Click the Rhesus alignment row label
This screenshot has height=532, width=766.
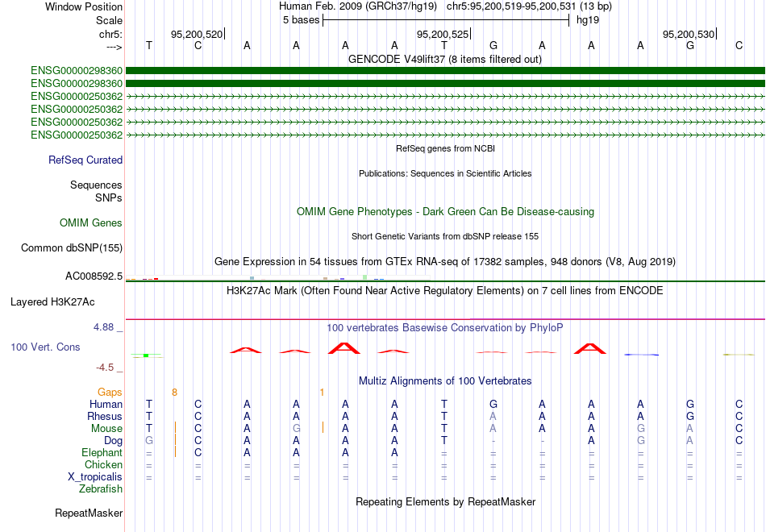point(105,416)
